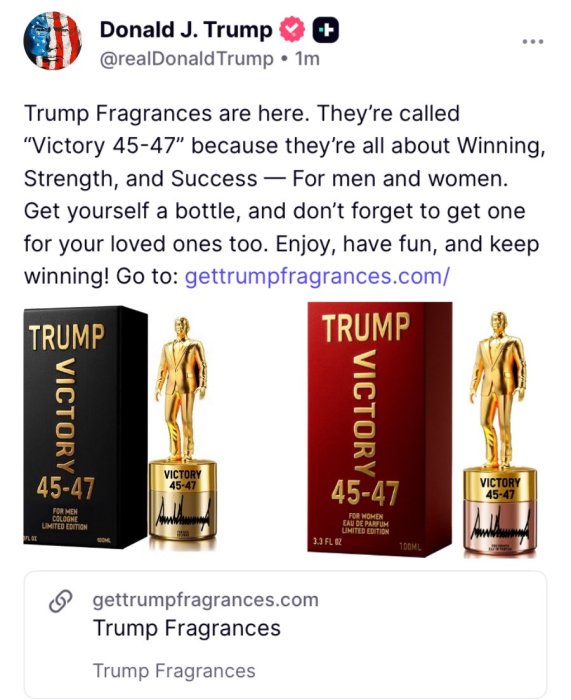Open the three-dot post options menu
This screenshot has width=571, height=700.
tap(533, 42)
